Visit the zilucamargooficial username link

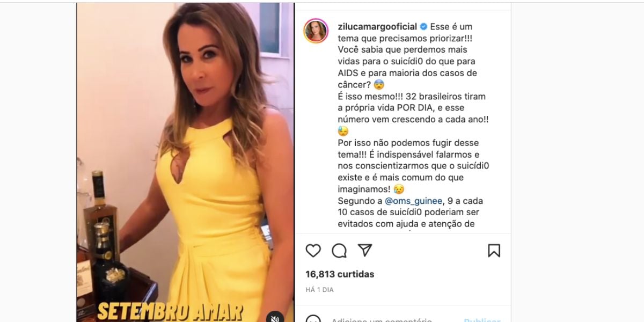coord(377,27)
